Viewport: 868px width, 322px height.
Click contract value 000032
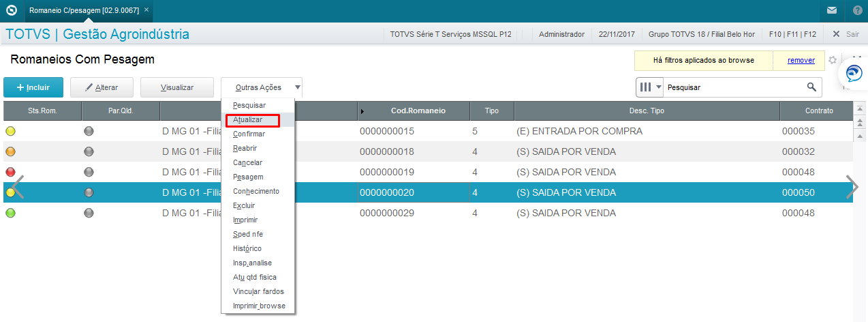(x=799, y=151)
